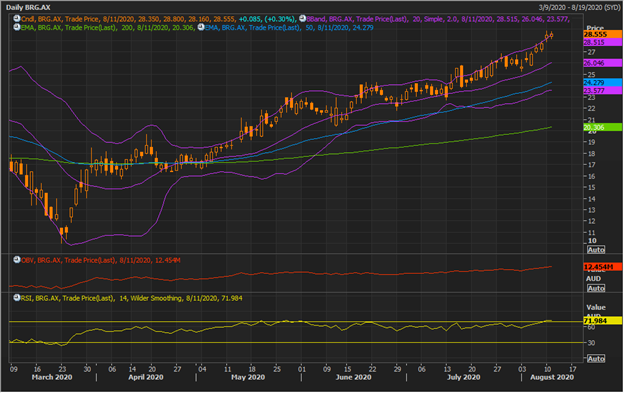Viewport: 624px width, 393px height.
Task: Click July 2020 on time axis
Action: [464, 377]
